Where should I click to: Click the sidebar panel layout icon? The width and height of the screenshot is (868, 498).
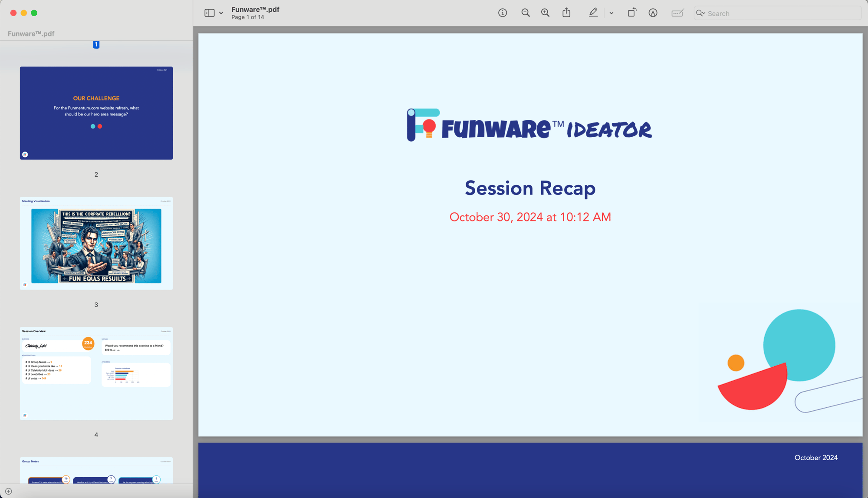[209, 13]
